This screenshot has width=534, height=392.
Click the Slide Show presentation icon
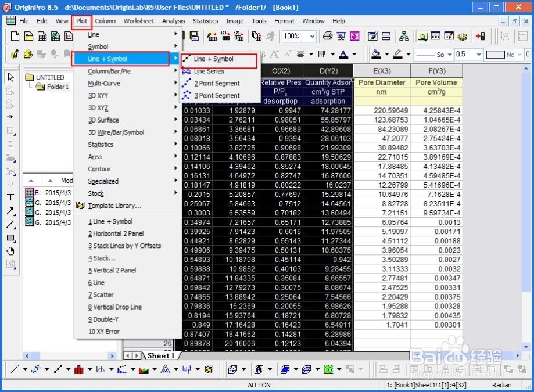[x=341, y=36]
